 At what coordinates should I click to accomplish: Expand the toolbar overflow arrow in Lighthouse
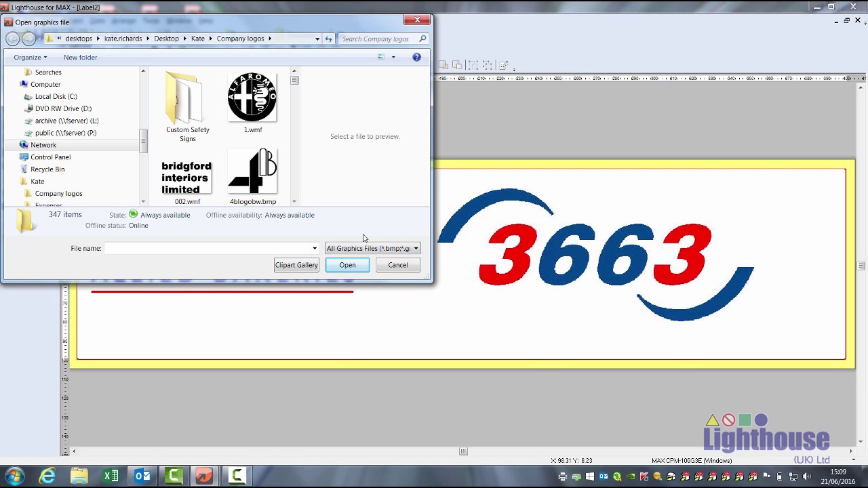click(x=514, y=68)
